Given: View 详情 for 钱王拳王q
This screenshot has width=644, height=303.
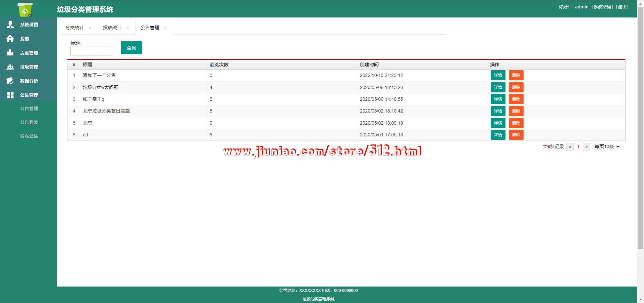Looking at the screenshot, I should pos(498,99).
